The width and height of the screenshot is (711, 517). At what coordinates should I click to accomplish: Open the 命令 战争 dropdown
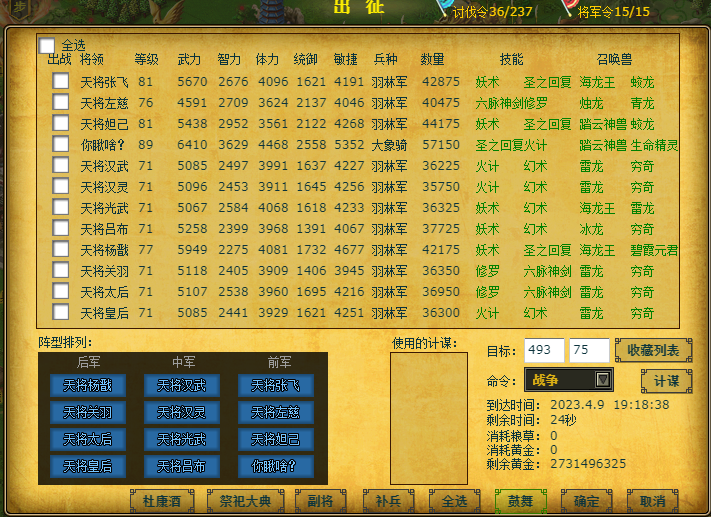(569, 380)
